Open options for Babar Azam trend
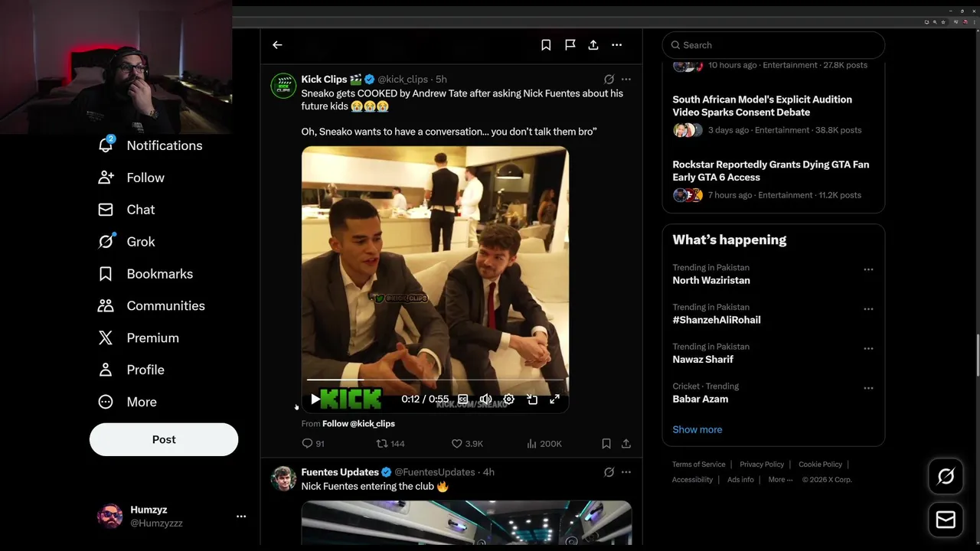 click(x=868, y=388)
